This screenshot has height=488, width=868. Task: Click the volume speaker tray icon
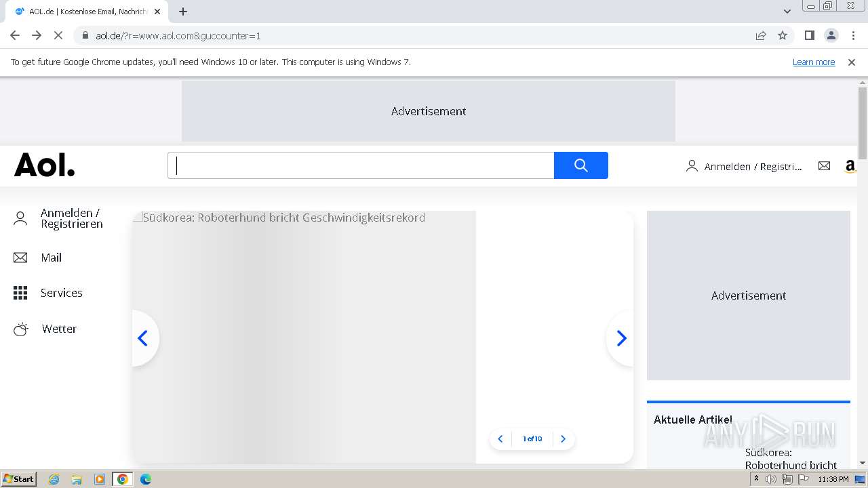tap(771, 479)
